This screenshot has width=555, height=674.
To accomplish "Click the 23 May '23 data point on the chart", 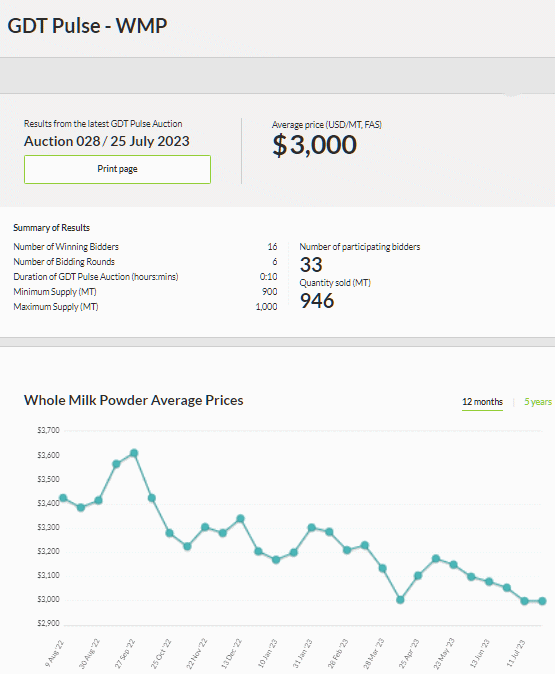I will [454, 565].
